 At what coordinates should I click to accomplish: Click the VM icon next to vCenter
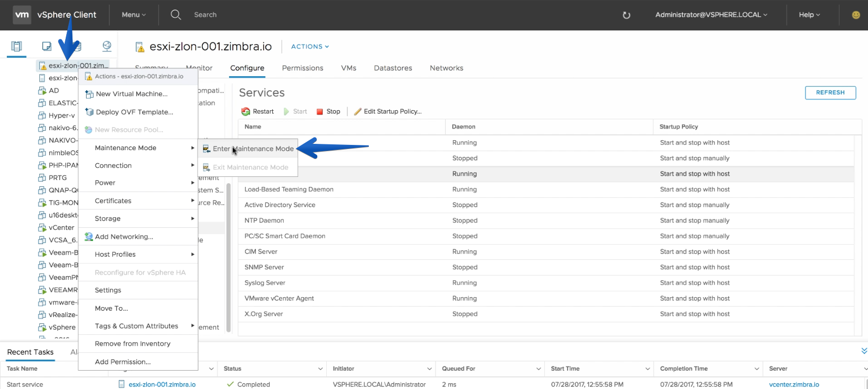click(x=43, y=228)
